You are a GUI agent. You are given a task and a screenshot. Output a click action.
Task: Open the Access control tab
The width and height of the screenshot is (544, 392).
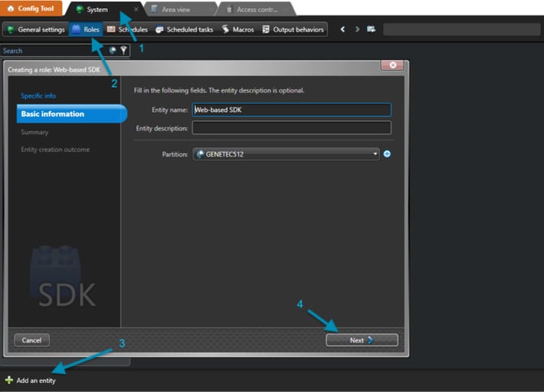(257, 10)
